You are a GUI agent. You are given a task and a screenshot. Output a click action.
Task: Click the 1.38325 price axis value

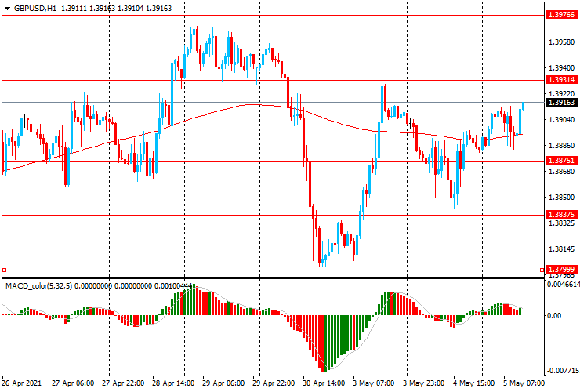(x=562, y=223)
